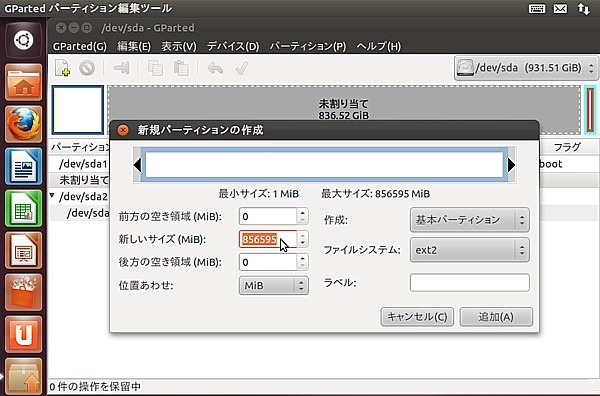Open Ubuntu Software Center launcher icon
This screenshot has height=396, width=600.
tap(24, 292)
